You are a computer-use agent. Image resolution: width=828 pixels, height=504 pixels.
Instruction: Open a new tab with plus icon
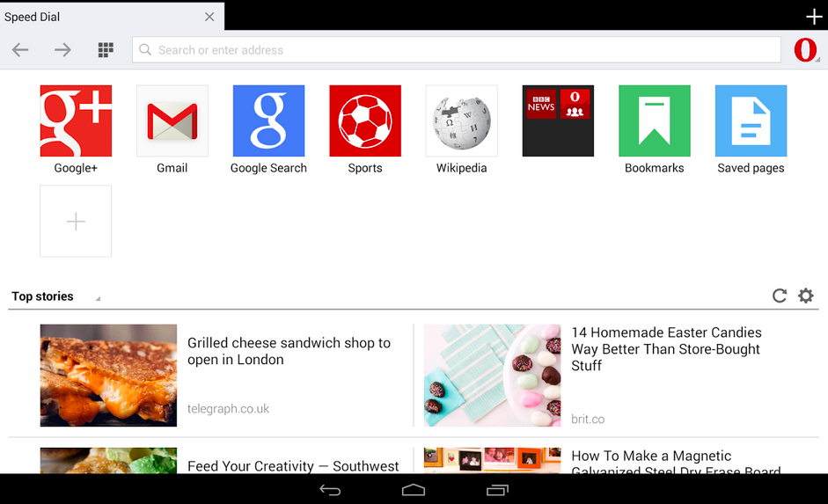[814, 17]
